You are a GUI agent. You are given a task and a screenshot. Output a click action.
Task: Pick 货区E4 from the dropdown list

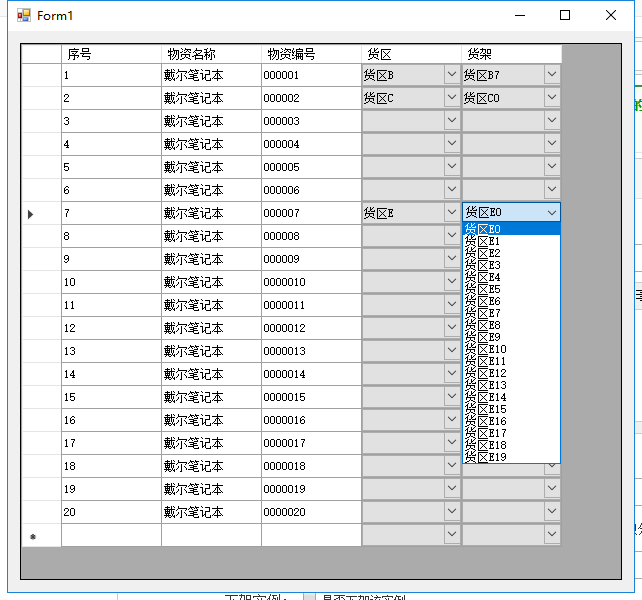pyautogui.click(x=511, y=277)
